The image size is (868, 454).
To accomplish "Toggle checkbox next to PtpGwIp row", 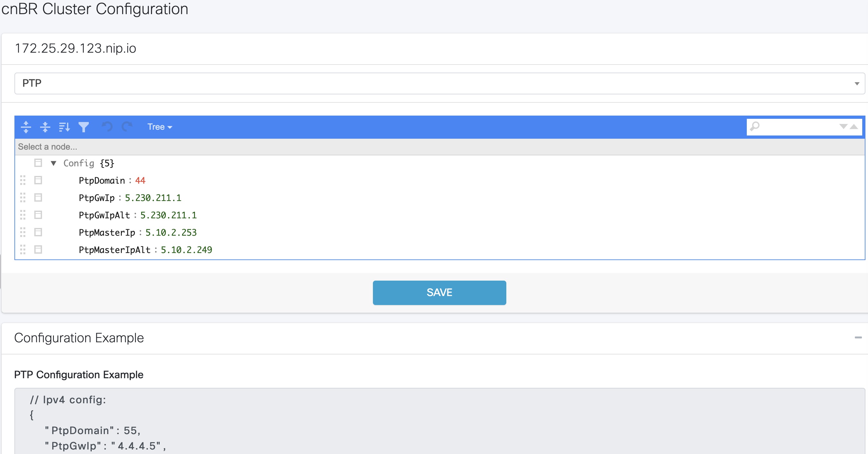I will (x=39, y=198).
